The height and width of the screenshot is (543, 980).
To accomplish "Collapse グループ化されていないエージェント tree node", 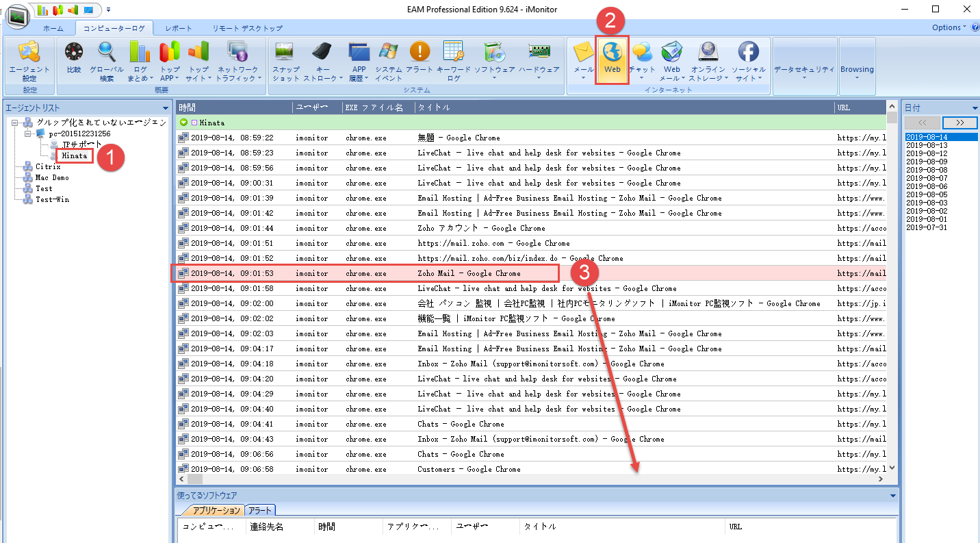I will 16,123.
